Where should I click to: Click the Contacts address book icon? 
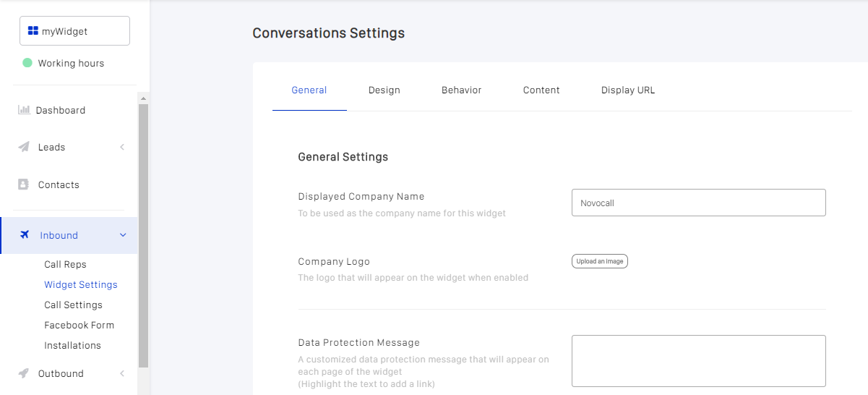coord(24,184)
